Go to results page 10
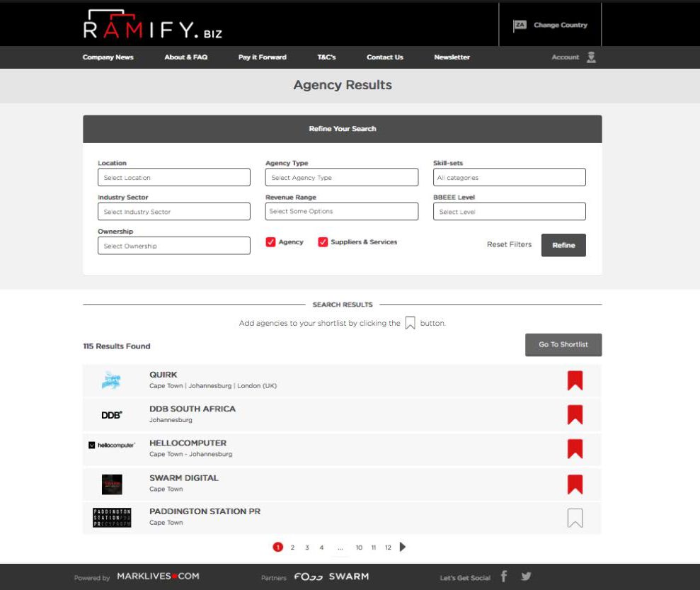 (359, 548)
